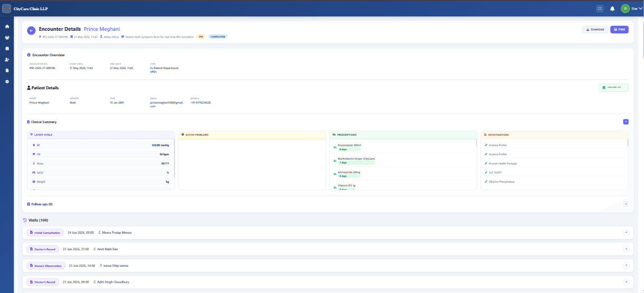
Task: Click the Investigations panel scrollbar
Action: coord(628,142)
